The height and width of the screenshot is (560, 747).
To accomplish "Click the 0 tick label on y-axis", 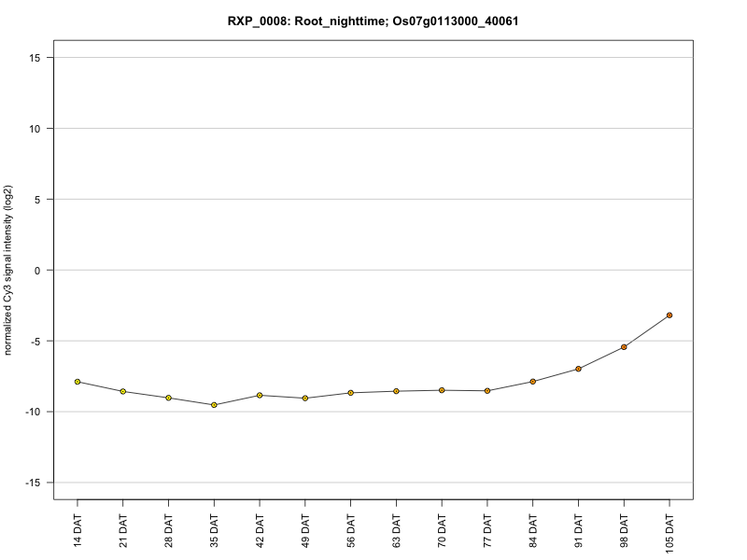I will [37, 271].
